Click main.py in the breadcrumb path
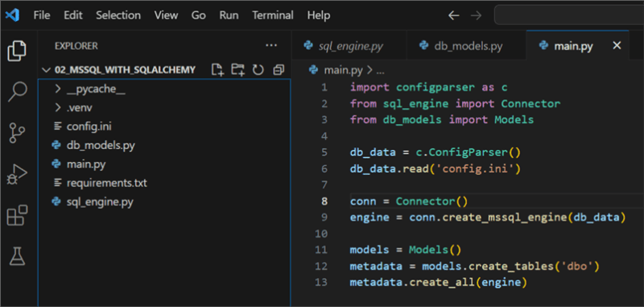This screenshot has width=644, height=307. (x=344, y=70)
